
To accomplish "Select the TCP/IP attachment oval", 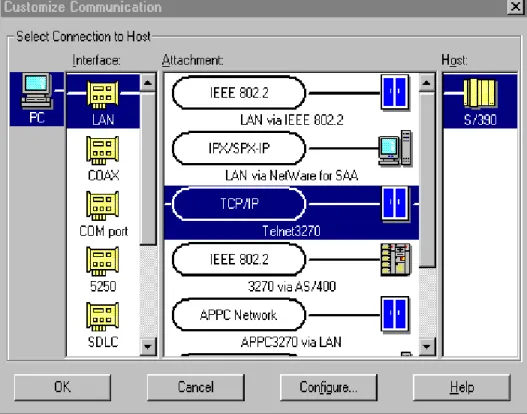I will 239,204.
